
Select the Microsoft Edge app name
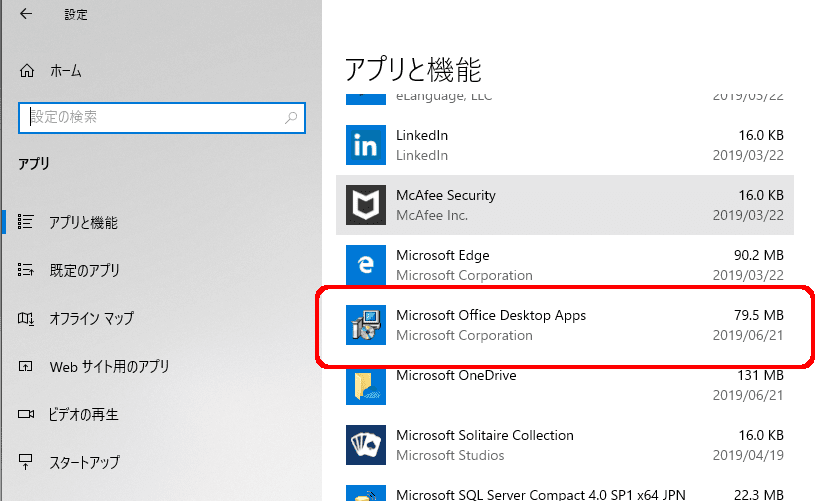pyautogui.click(x=443, y=255)
